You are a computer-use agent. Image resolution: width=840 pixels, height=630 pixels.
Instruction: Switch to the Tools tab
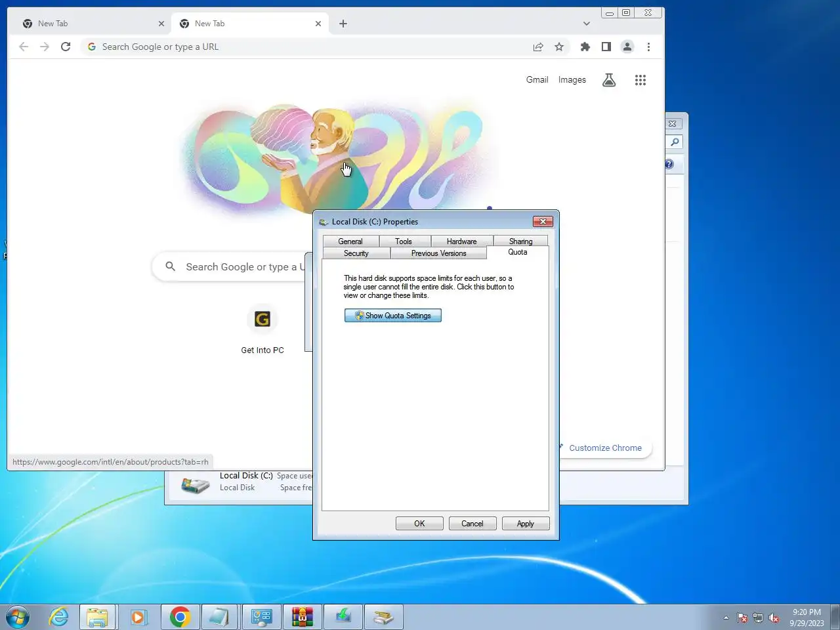[x=404, y=241]
